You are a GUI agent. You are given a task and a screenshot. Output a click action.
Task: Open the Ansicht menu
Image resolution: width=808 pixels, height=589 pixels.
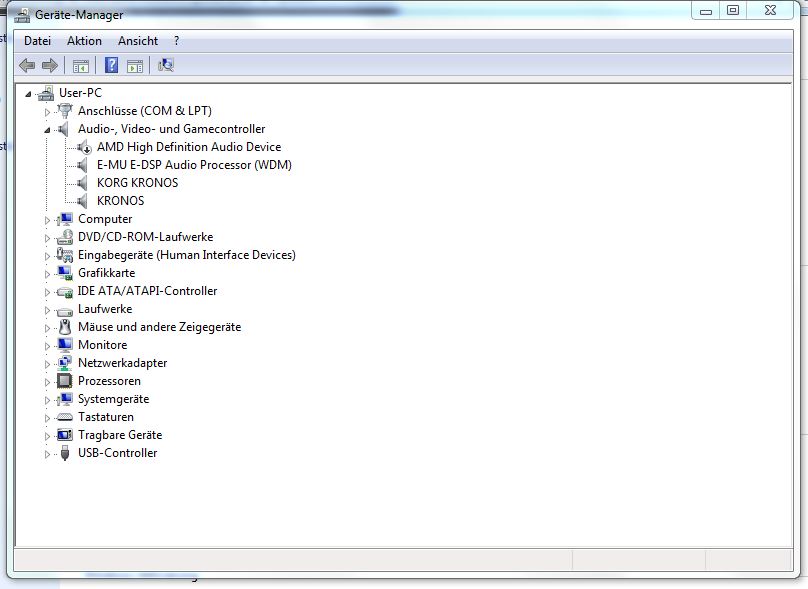[x=138, y=41]
